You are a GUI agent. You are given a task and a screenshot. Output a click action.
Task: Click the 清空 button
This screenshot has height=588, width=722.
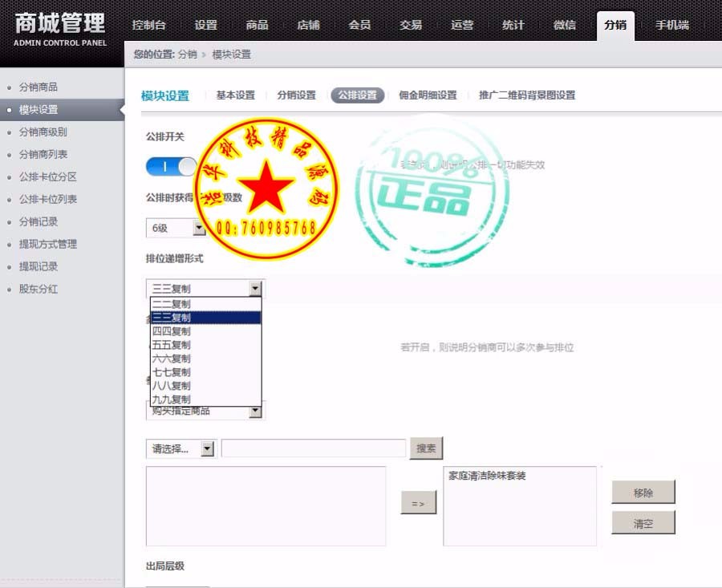coord(643,522)
